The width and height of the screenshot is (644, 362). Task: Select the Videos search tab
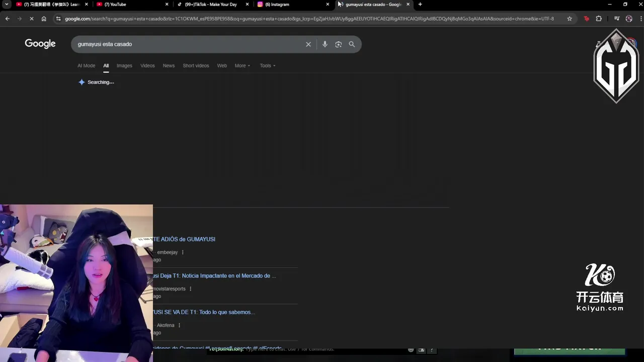[x=147, y=66]
